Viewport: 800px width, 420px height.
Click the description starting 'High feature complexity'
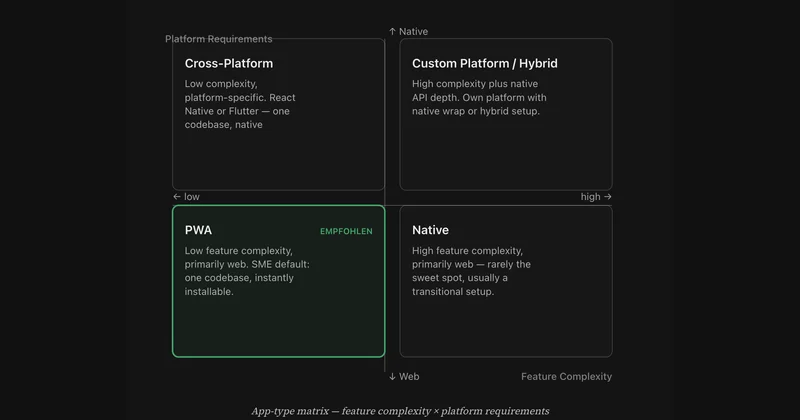coord(471,271)
